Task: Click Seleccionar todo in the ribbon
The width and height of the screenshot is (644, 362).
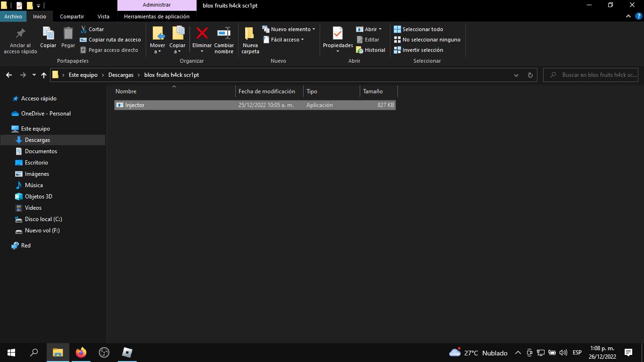Action: (x=418, y=29)
